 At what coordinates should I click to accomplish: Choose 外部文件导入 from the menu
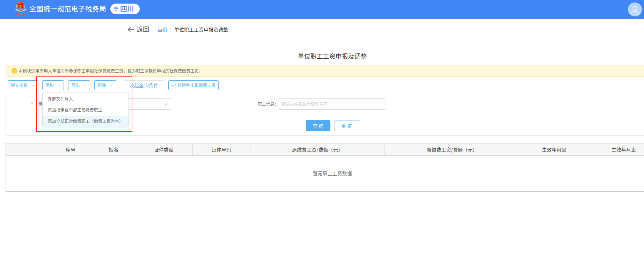coord(60,99)
